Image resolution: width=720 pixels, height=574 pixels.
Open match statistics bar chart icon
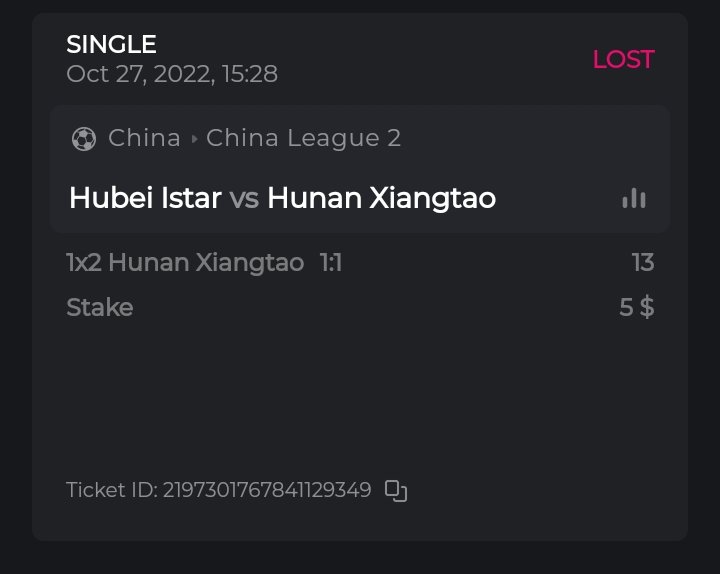click(x=633, y=198)
